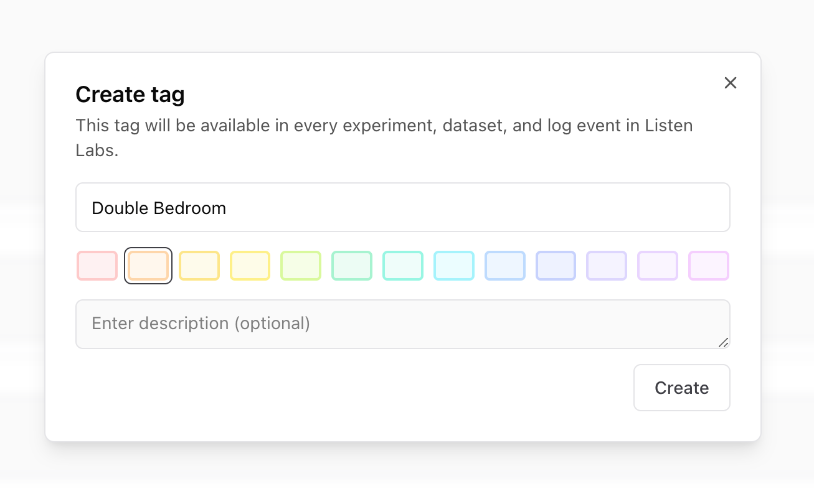814x504 pixels.
Task: Choose the violet color swatch
Action: [x=607, y=266]
